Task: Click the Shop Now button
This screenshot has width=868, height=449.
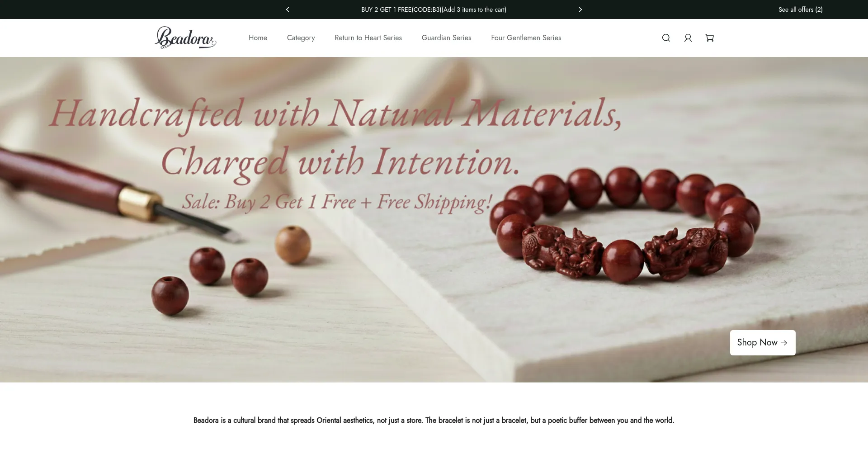Action: click(x=763, y=343)
